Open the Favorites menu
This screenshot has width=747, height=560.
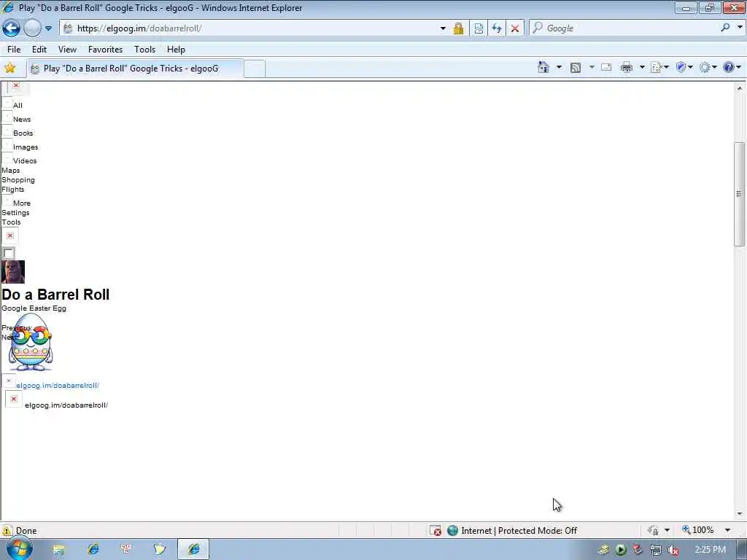coord(105,50)
